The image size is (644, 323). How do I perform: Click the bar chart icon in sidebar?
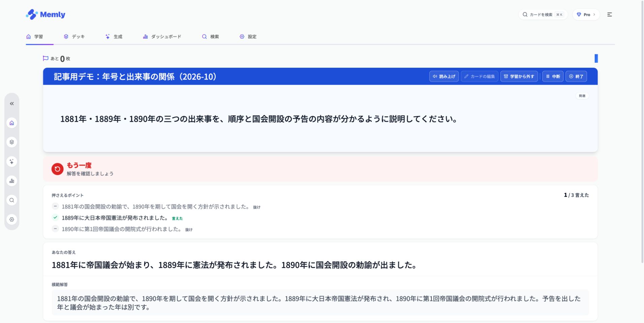point(12,181)
